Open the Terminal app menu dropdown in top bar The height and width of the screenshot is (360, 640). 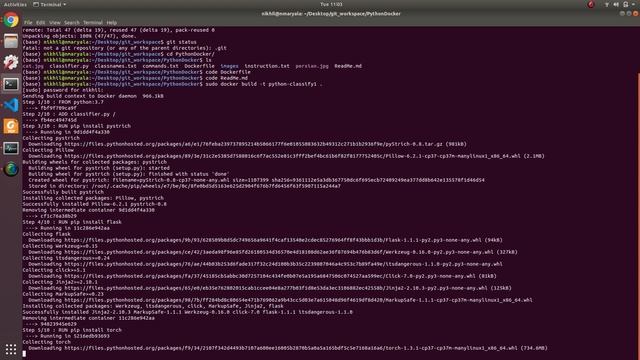pyautogui.click(x=49, y=4)
